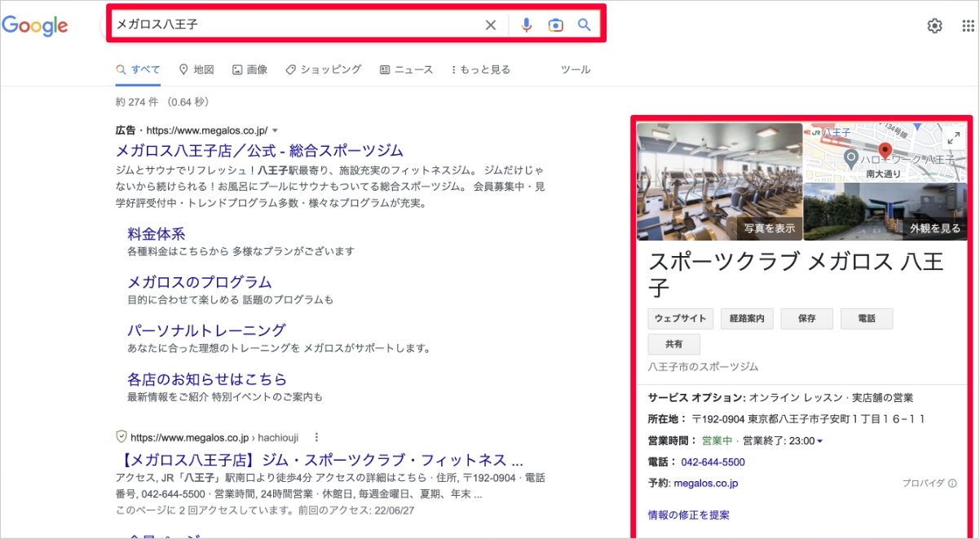Click the info icon next to プロバイダ

952,484
